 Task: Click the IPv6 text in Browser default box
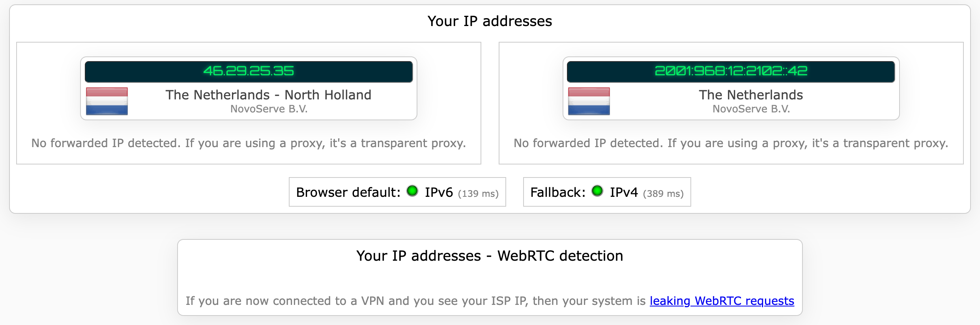(439, 192)
